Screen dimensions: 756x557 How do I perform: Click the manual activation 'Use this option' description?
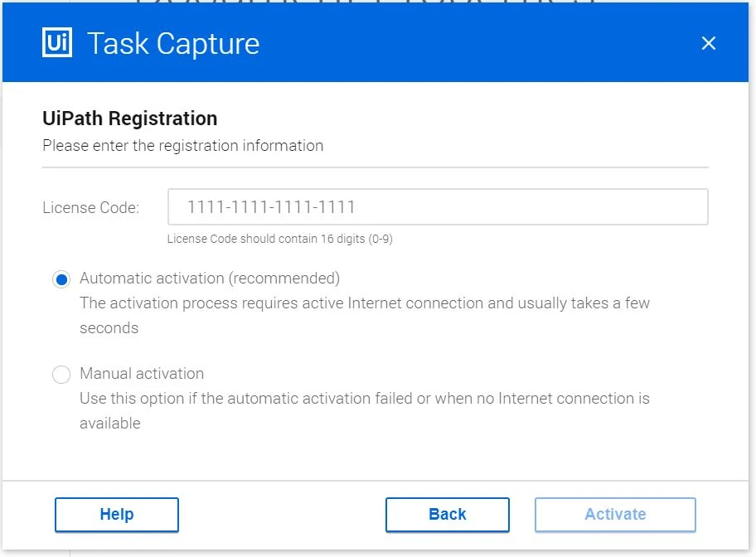coord(365,410)
